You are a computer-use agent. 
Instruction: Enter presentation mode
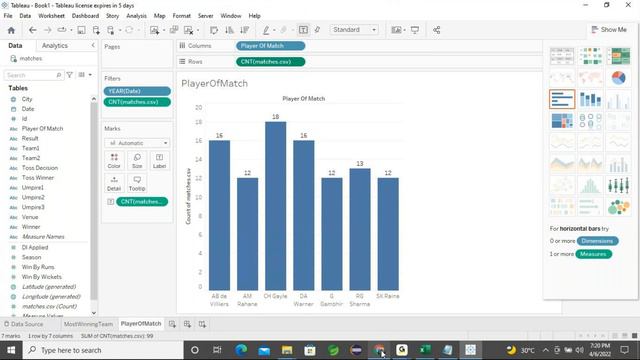click(x=415, y=30)
